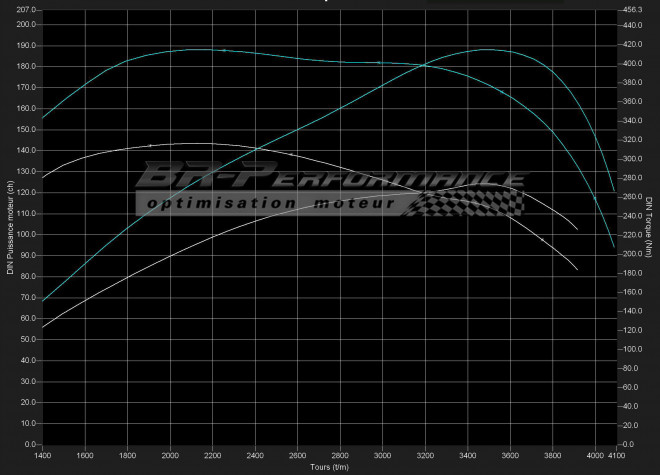
Task: Click the 1400 label on the x-axis
Action: point(43,455)
